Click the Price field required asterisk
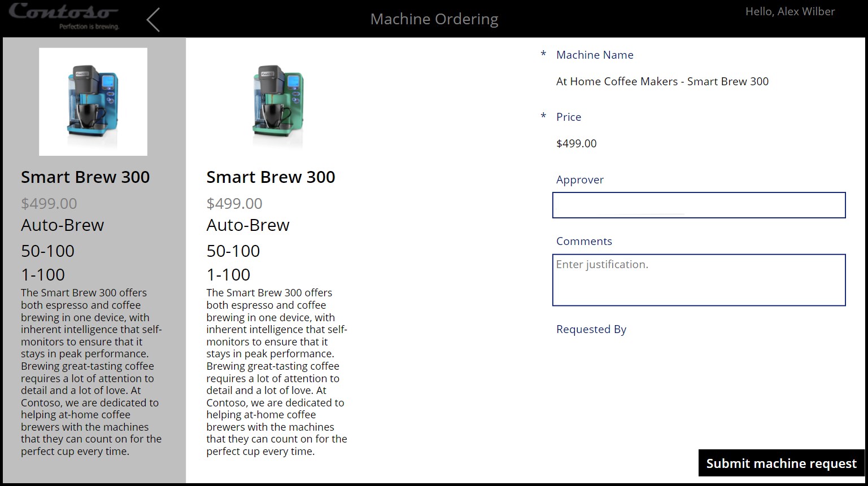 click(x=543, y=116)
